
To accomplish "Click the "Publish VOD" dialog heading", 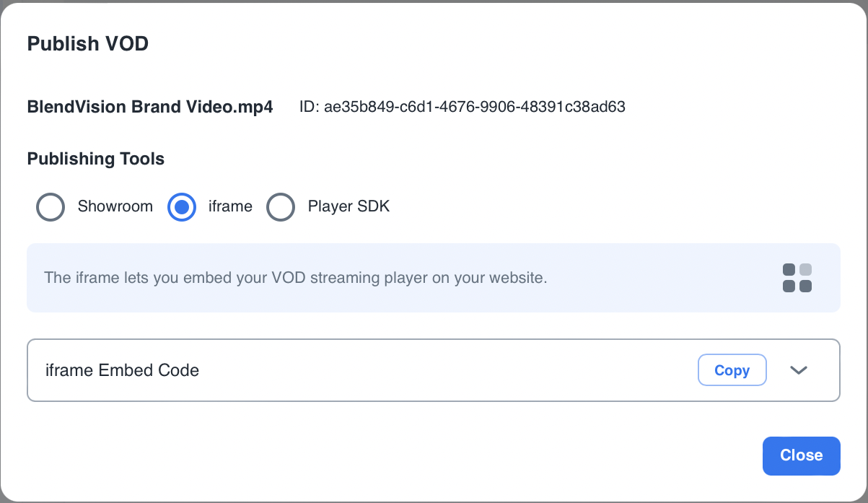I will coord(87,44).
